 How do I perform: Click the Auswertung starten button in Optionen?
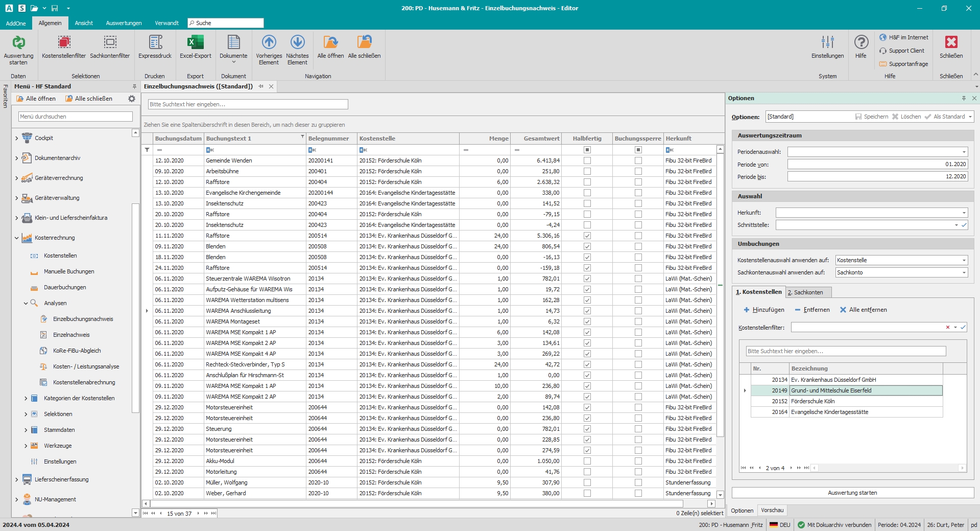[x=852, y=493]
